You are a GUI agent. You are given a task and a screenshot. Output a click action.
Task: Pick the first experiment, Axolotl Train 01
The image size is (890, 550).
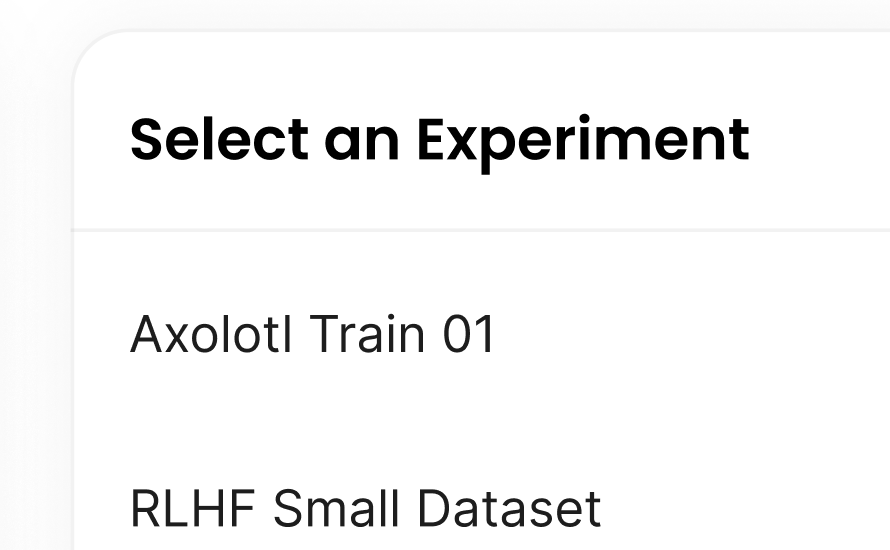[x=313, y=335]
